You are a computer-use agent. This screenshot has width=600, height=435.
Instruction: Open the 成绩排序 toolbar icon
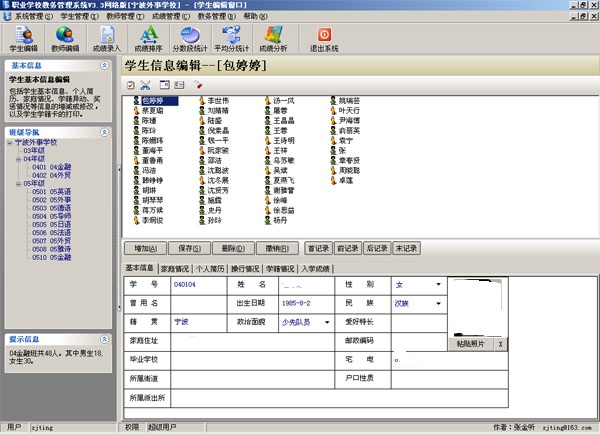tap(148, 38)
